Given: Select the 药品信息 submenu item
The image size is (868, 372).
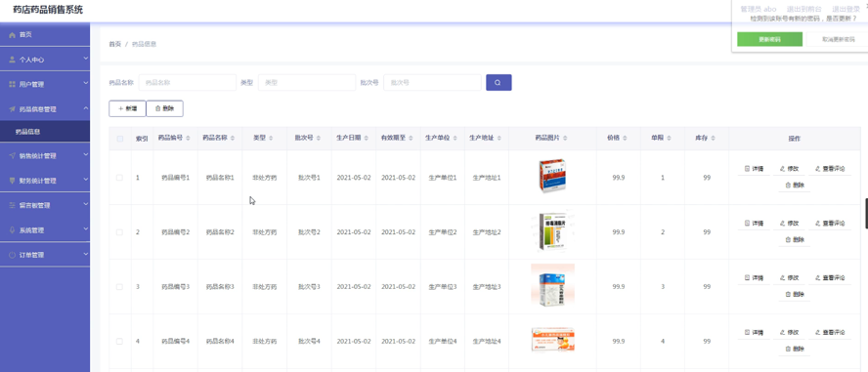Looking at the screenshot, I should tap(45, 132).
